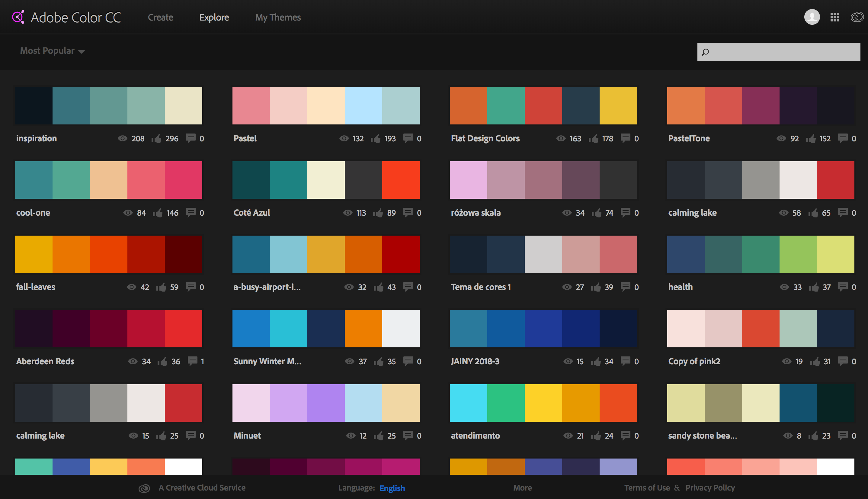Click the Copy of pink2 title
This screenshot has width=868, height=499.
coord(694,361)
